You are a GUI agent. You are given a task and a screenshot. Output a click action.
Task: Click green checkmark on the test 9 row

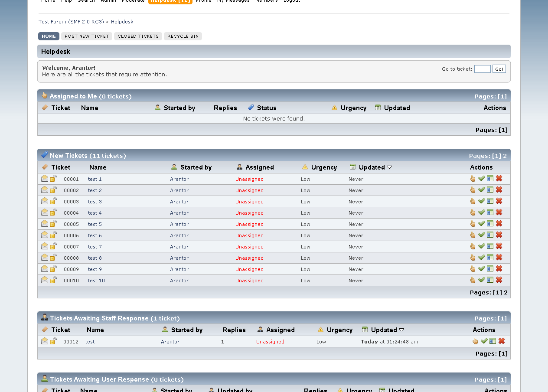tap(481, 268)
